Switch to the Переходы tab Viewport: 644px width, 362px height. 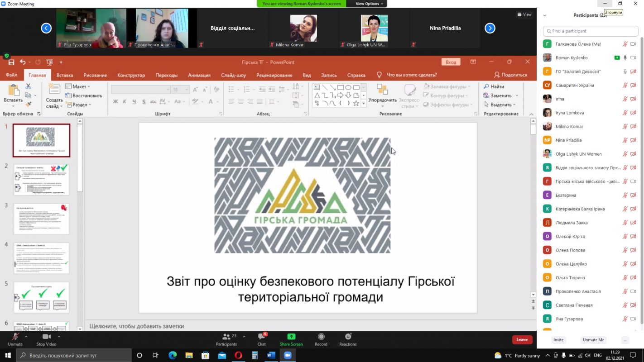[x=166, y=75]
